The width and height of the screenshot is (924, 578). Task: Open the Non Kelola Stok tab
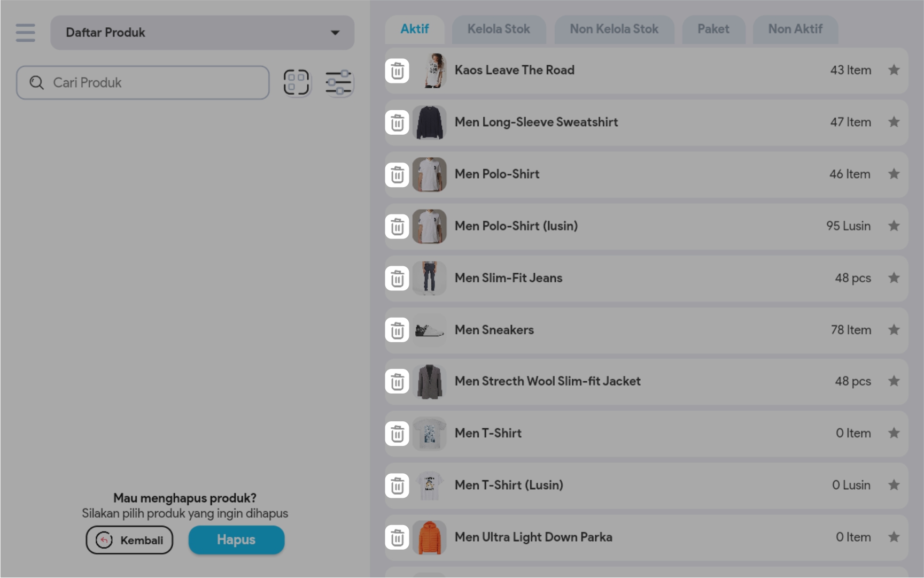click(x=614, y=29)
